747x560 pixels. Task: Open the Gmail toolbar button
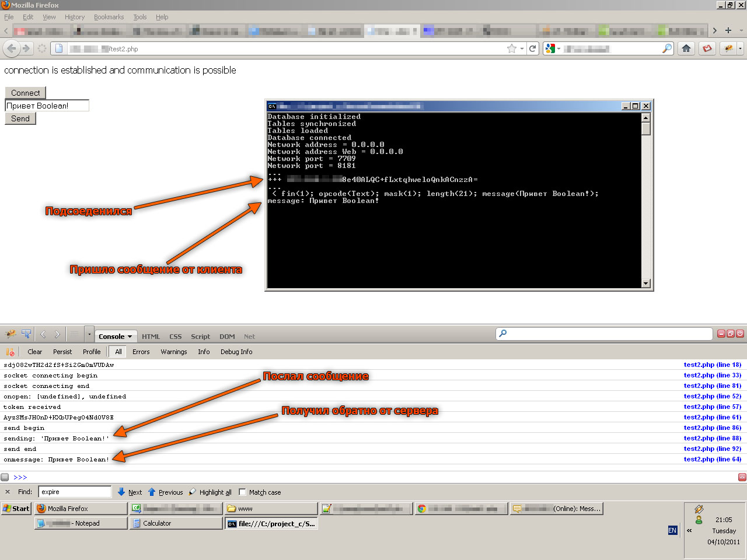pos(707,48)
